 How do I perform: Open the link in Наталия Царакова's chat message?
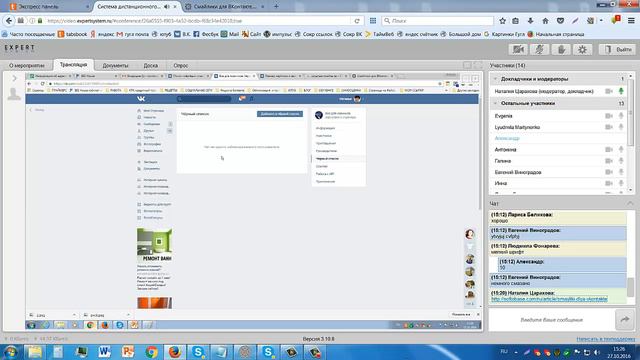click(x=549, y=299)
